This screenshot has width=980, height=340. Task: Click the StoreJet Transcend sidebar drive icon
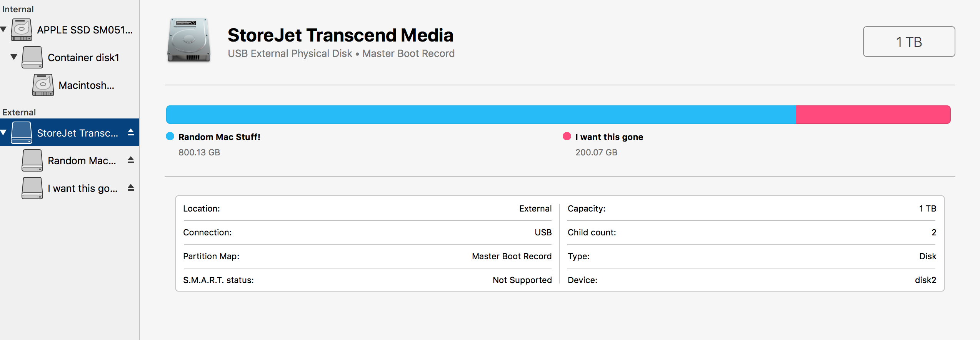(22, 133)
